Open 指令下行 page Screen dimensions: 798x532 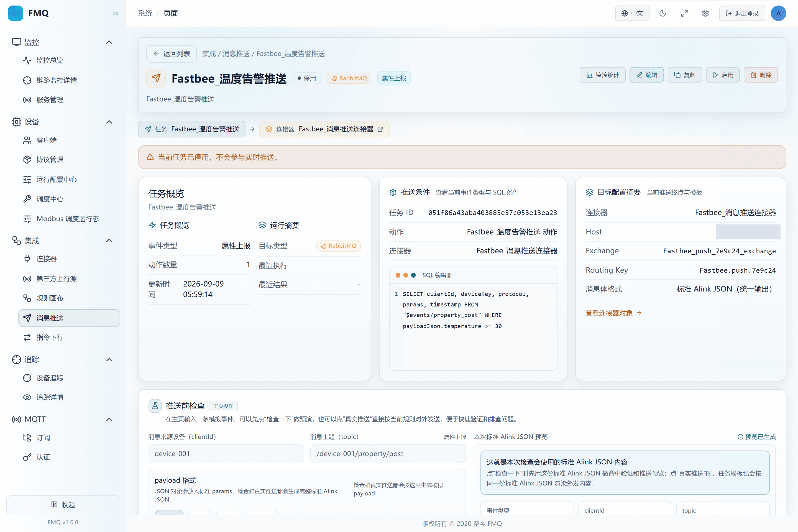(x=69, y=337)
